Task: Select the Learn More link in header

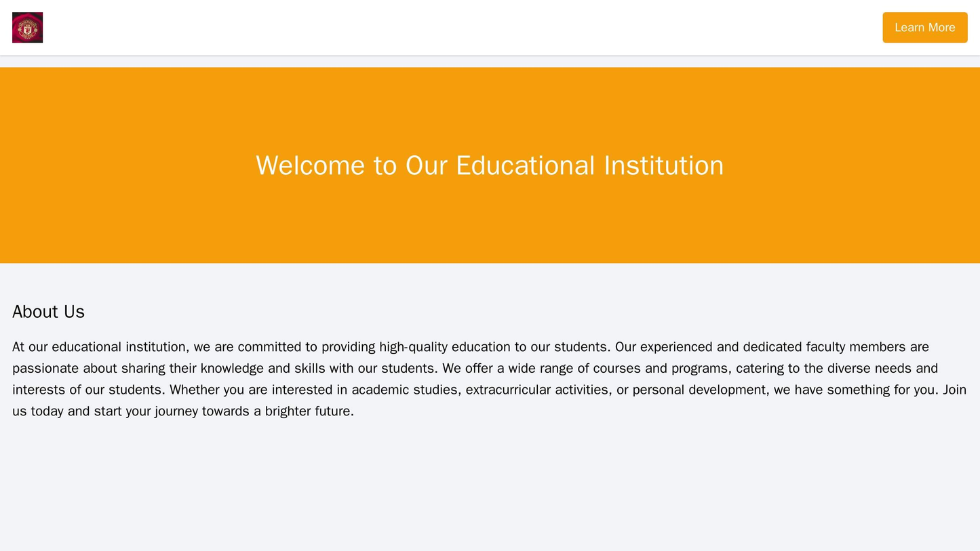Action: point(925,27)
